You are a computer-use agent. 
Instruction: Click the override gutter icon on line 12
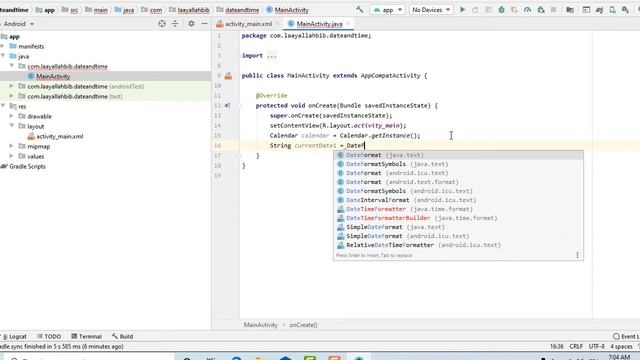click(x=227, y=106)
